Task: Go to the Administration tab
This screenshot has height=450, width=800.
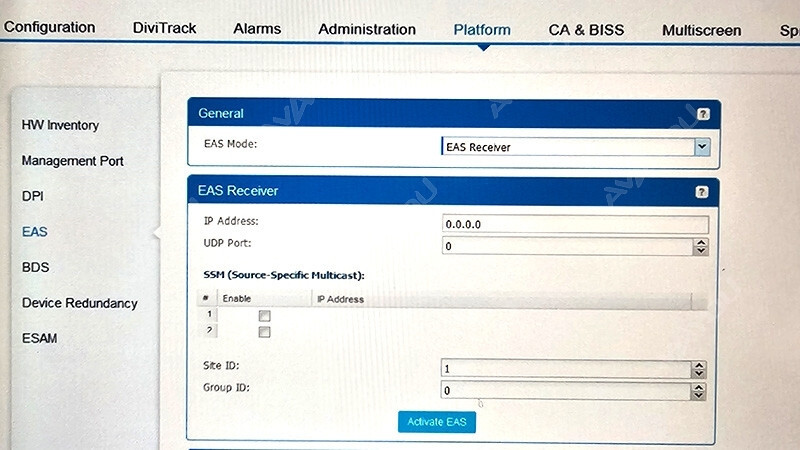Action: (x=367, y=29)
